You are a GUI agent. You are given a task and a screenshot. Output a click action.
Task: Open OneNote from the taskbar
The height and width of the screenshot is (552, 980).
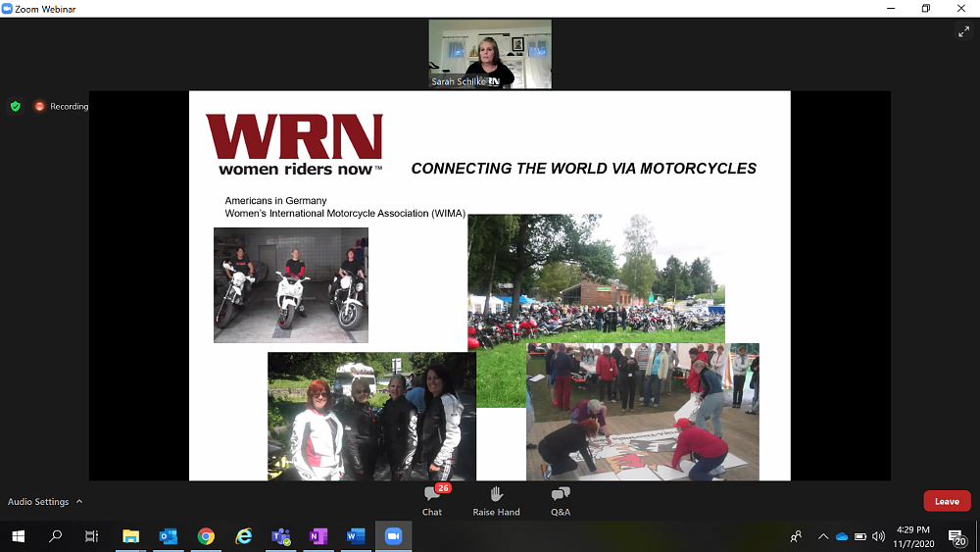[x=318, y=536]
